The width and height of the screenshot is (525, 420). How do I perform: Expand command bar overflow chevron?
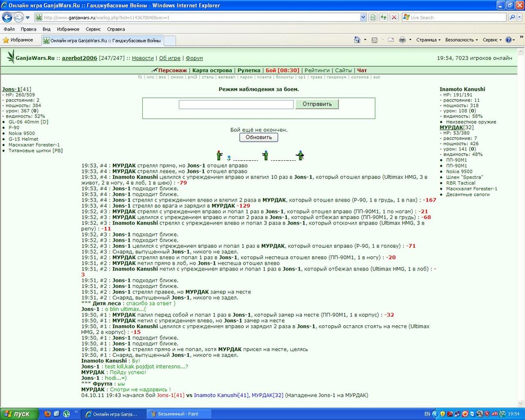pos(521,37)
